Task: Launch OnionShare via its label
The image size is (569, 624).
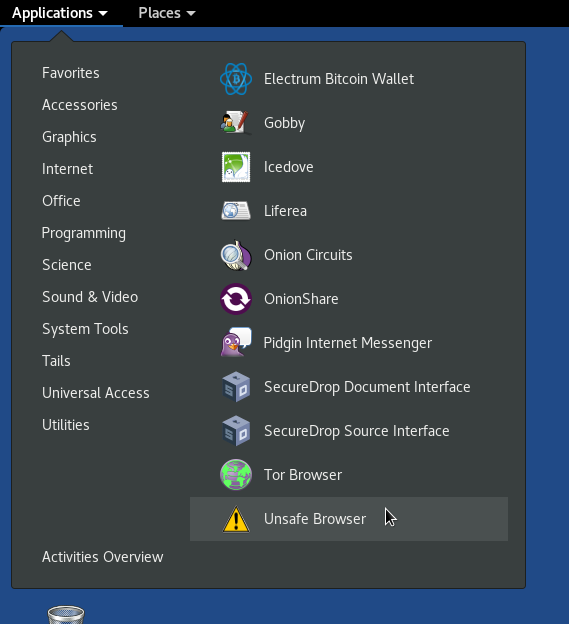Action: 301,299
